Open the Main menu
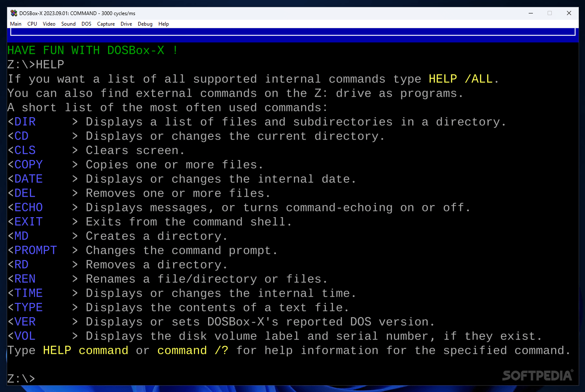This screenshot has width=585, height=392. pos(16,24)
